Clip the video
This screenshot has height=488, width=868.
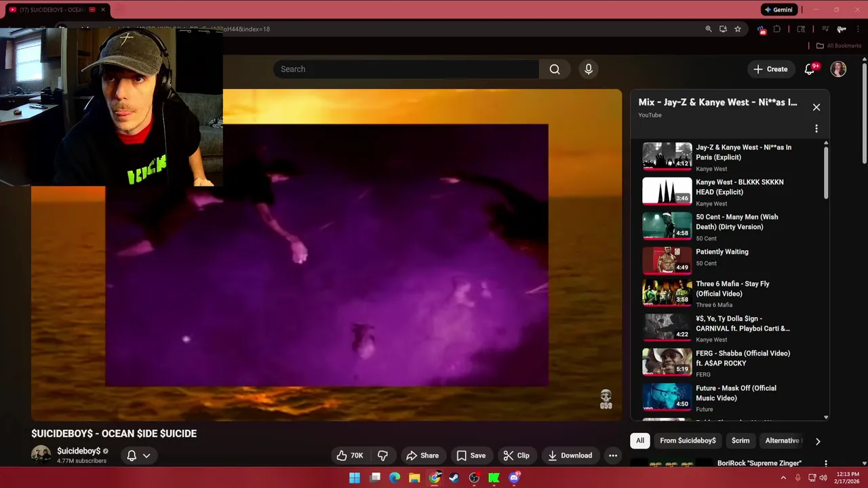point(516,455)
